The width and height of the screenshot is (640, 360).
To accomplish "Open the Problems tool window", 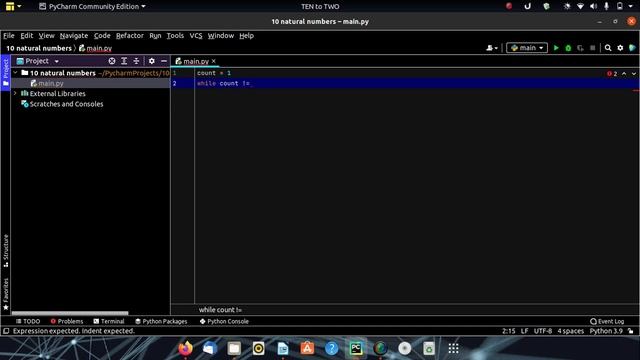I will click(x=67, y=321).
